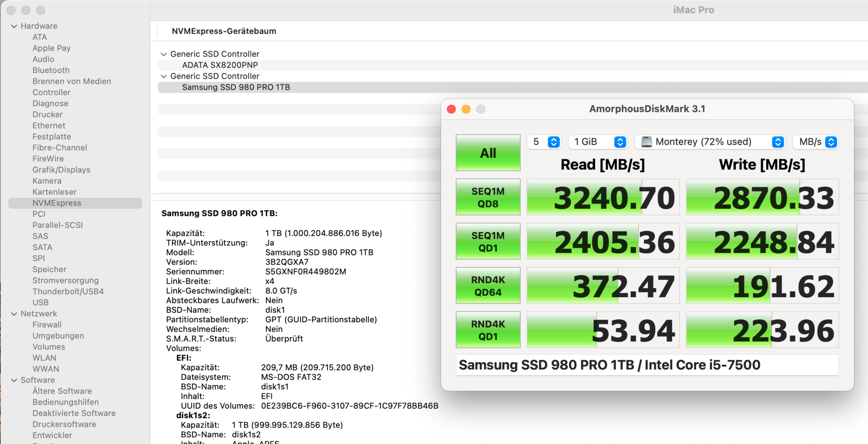This screenshot has width=868, height=444.
Task: Collapse the first Generic SSD Controller
Action: pos(164,54)
